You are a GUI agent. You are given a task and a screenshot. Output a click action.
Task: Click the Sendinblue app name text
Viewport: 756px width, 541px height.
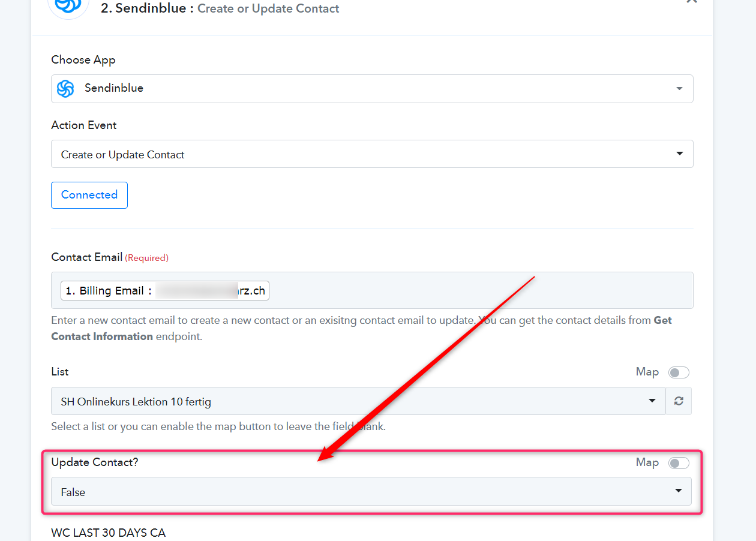tap(114, 88)
